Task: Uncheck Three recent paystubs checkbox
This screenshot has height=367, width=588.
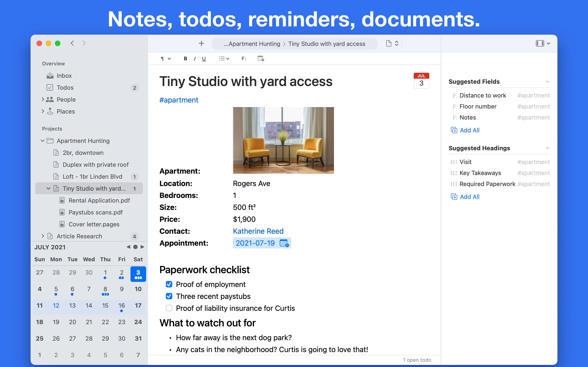Action: [169, 296]
